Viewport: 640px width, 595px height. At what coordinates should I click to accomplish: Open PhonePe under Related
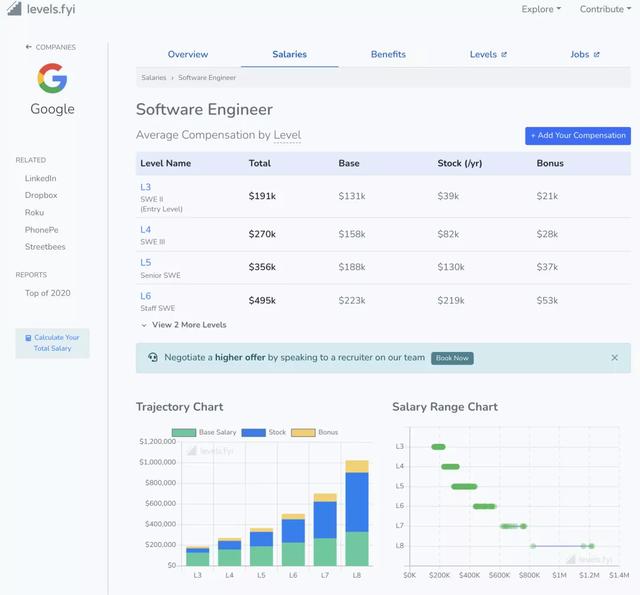tap(41, 230)
